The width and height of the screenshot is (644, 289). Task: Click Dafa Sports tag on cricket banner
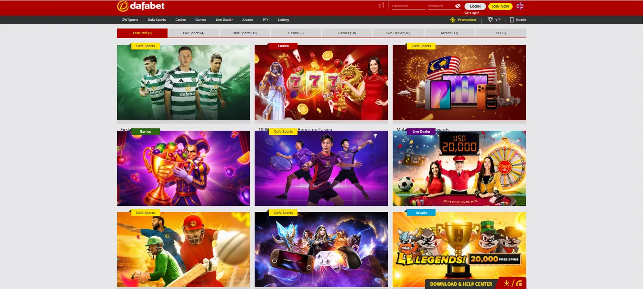click(146, 213)
